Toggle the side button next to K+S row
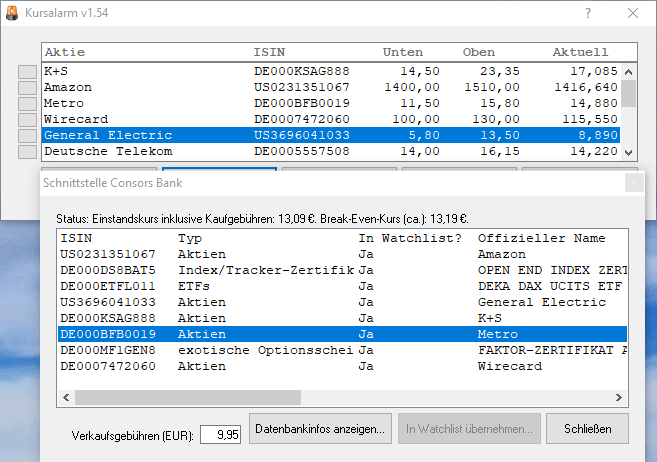Viewport: 657px width, 462px height. click(x=27, y=72)
